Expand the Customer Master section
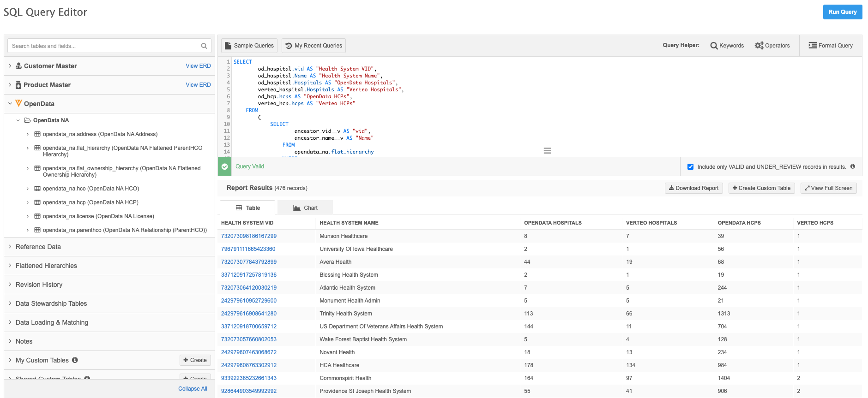 [x=10, y=66]
